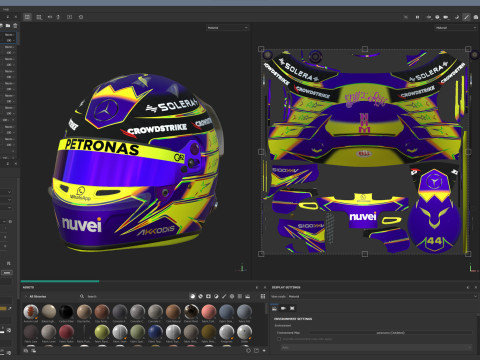This screenshot has width=480, height=360.
Task: Filter assets by Textures icon
Action: pos(240,296)
